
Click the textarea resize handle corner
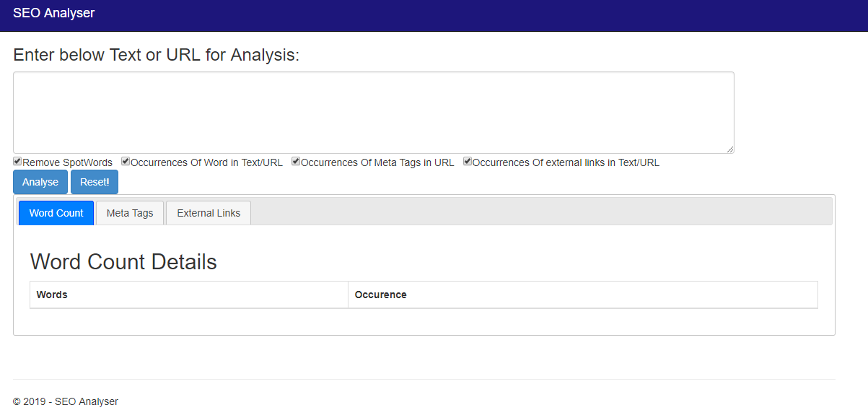[730, 149]
